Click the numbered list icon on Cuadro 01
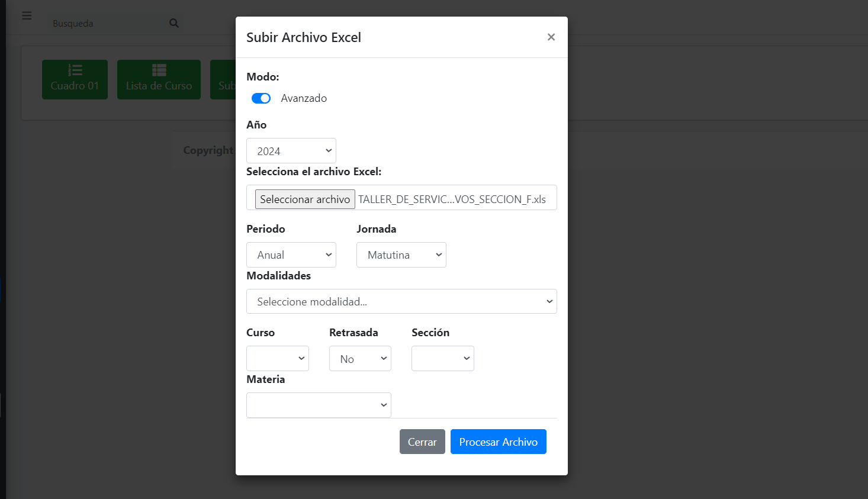 75,70
